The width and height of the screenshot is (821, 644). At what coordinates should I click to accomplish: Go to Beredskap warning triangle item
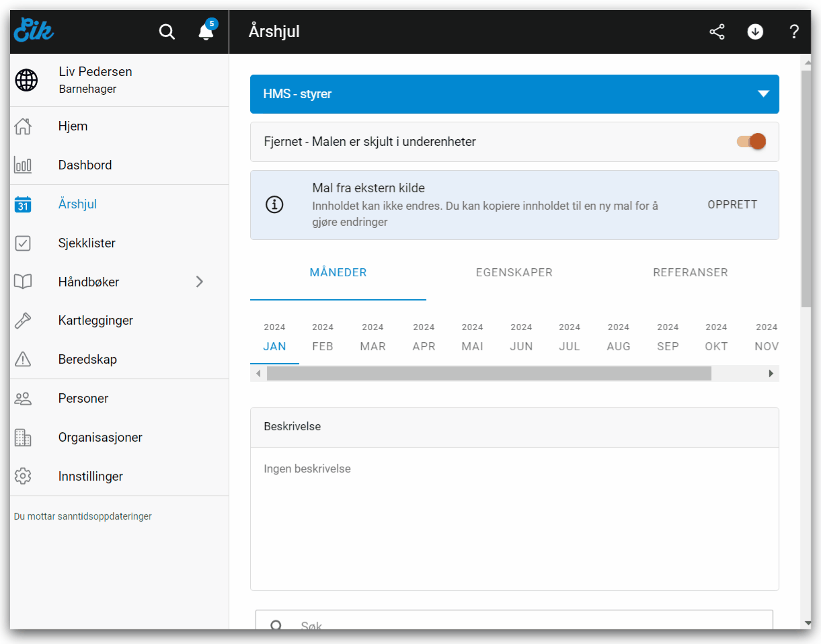point(87,360)
